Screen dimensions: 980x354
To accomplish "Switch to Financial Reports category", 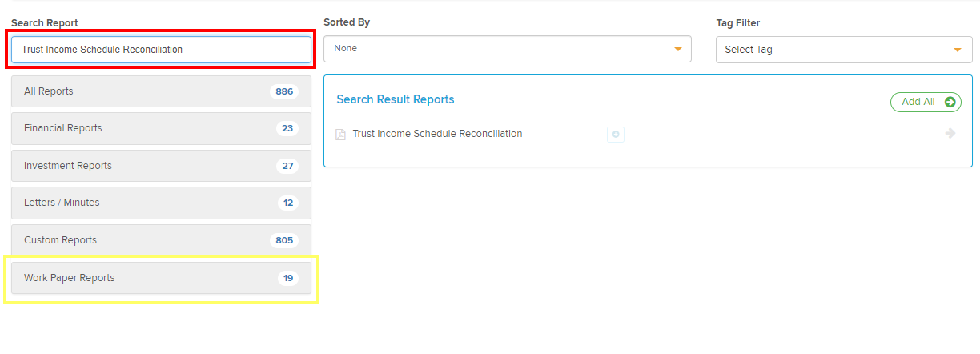I will click(x=161, y=128).
